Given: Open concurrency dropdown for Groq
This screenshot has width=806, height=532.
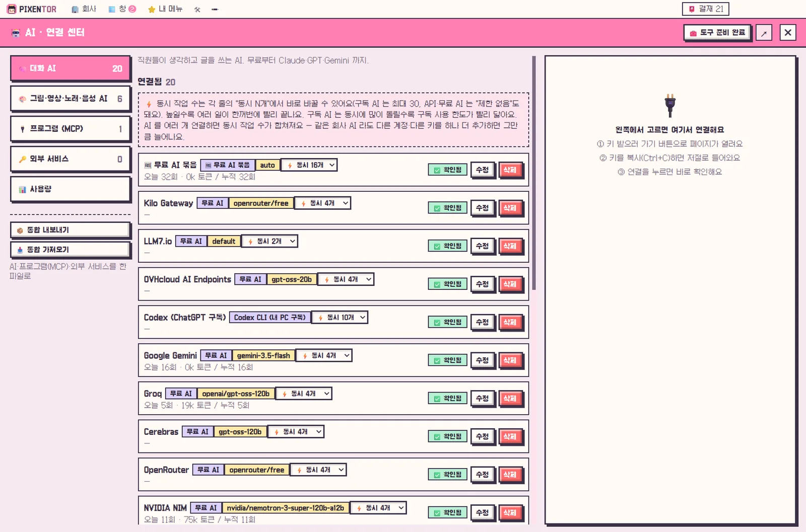Looking at the screenshot, I should click(x=304, y=394).
